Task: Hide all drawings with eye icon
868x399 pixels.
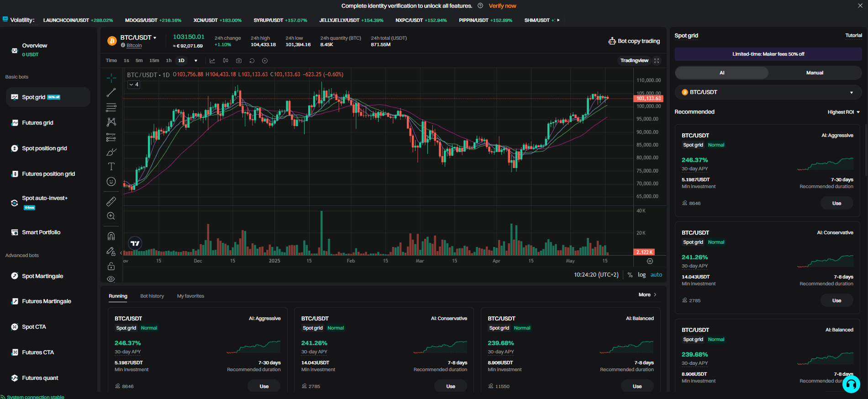Action: (111, 279)
